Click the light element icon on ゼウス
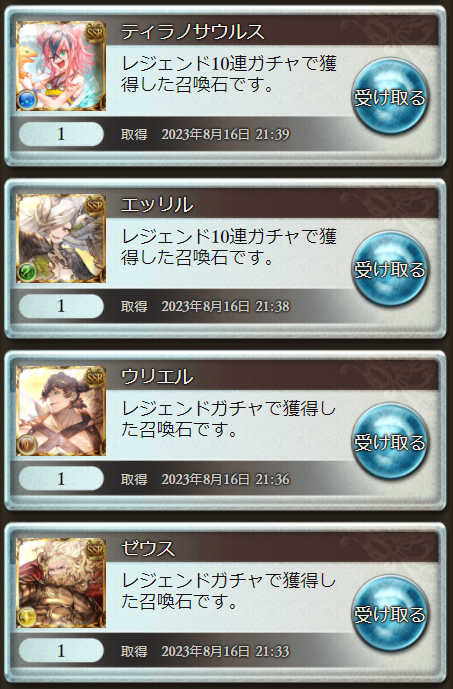The image size is (453, 689). (x=26, y=618)
